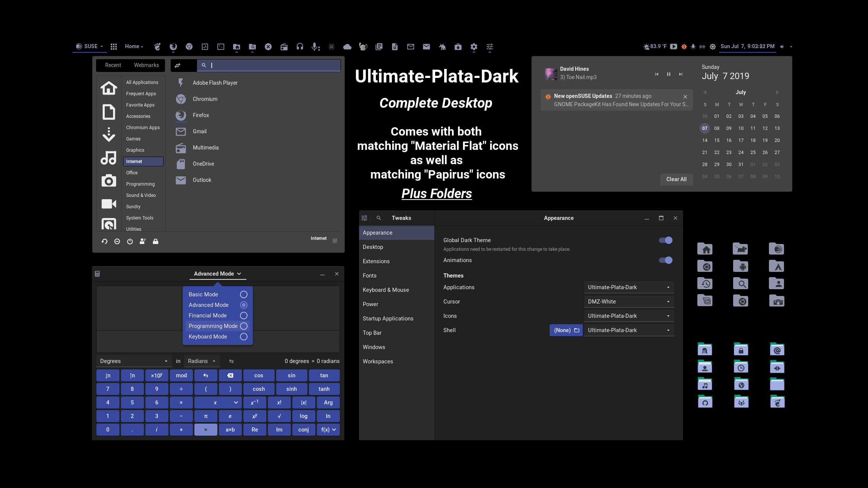Click the Clear All notifications button
This screenshot has width=868, height=488.
pos(676,179)
